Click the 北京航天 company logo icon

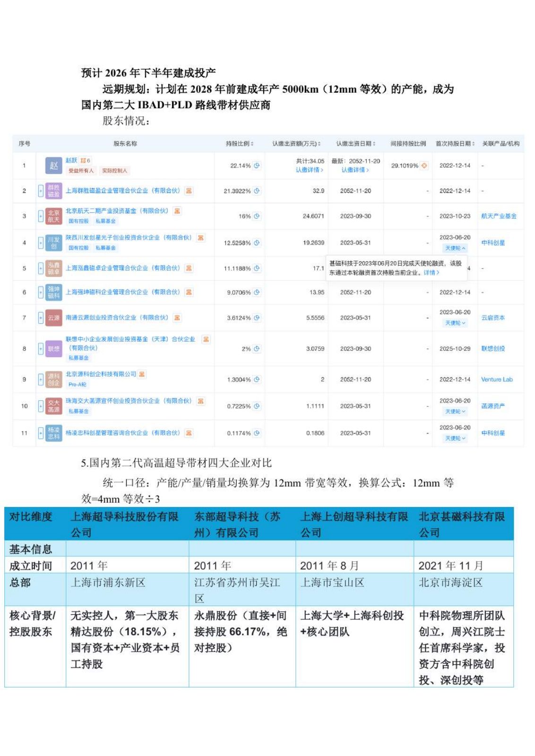coord(54,216)
